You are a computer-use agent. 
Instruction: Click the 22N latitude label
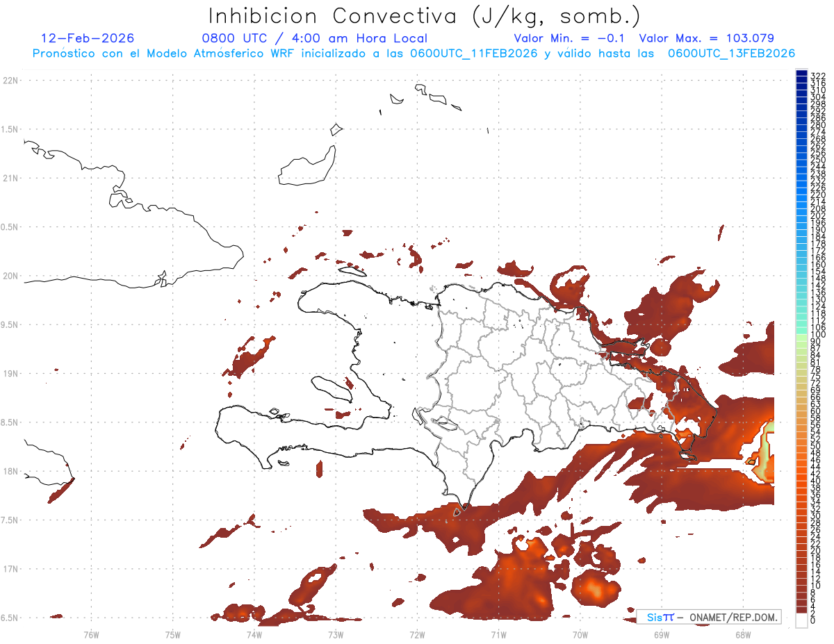coord(10,81)
